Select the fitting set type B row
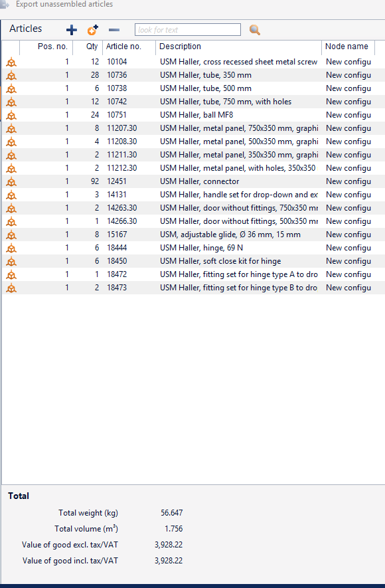The height and width of the screenshot is (588, 385). click(x=193, y=288)
